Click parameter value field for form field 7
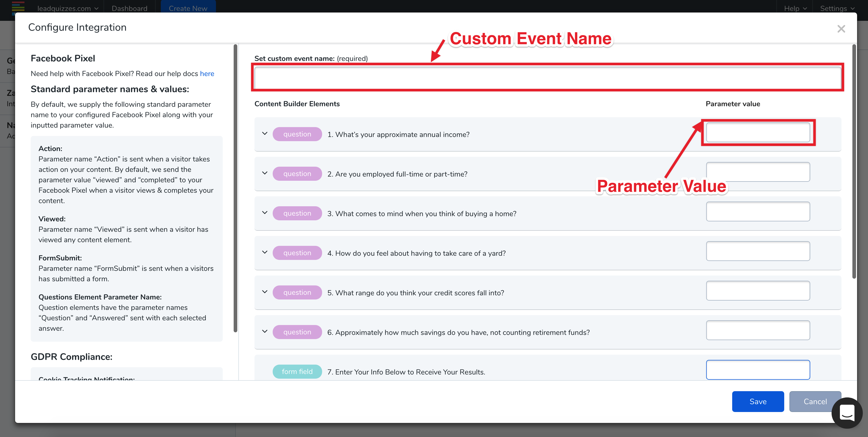 (x=758, y=370)
